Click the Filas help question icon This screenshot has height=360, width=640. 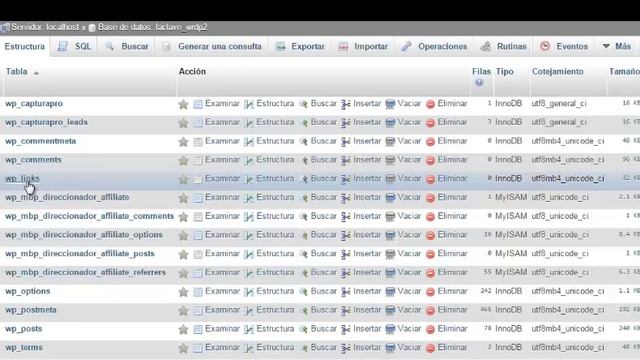(479, 83)
